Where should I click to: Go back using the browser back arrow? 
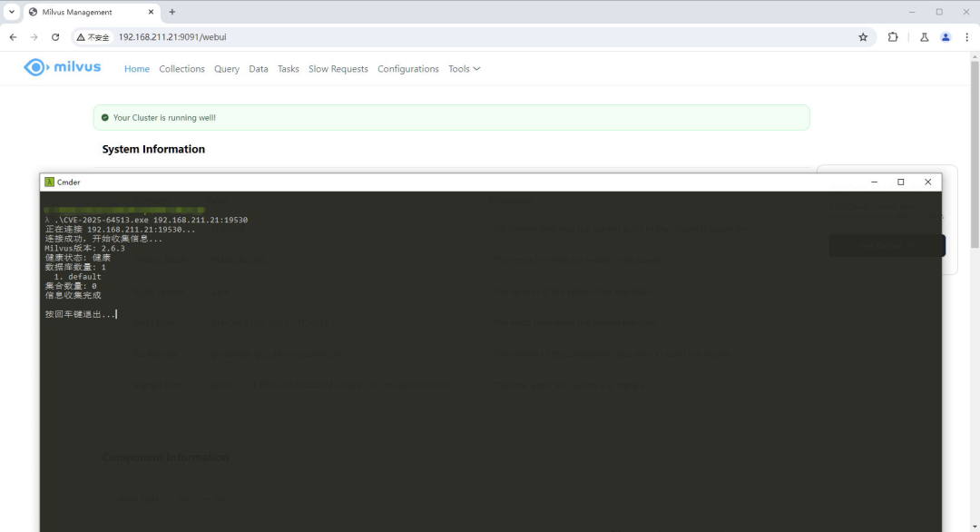13,37
